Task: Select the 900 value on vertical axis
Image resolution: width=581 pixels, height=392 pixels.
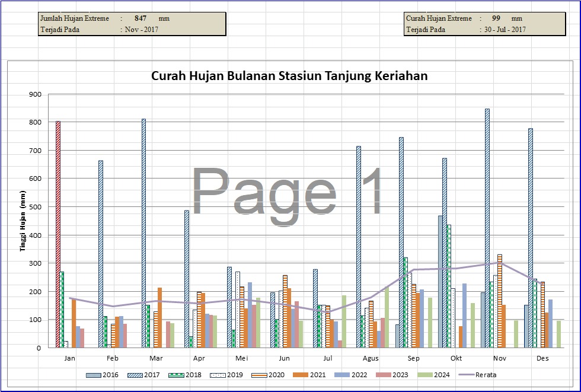Action: click(35, 94)
